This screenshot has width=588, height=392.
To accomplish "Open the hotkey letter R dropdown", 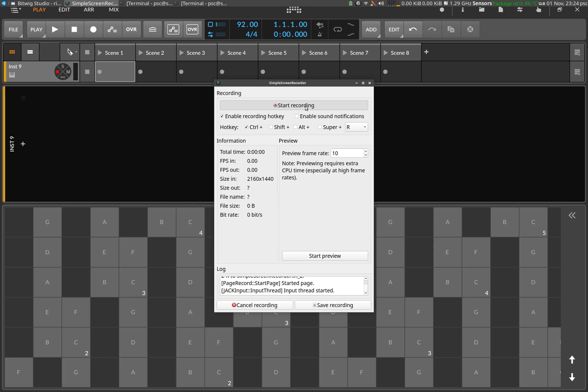I will click(x=356, y=127).
